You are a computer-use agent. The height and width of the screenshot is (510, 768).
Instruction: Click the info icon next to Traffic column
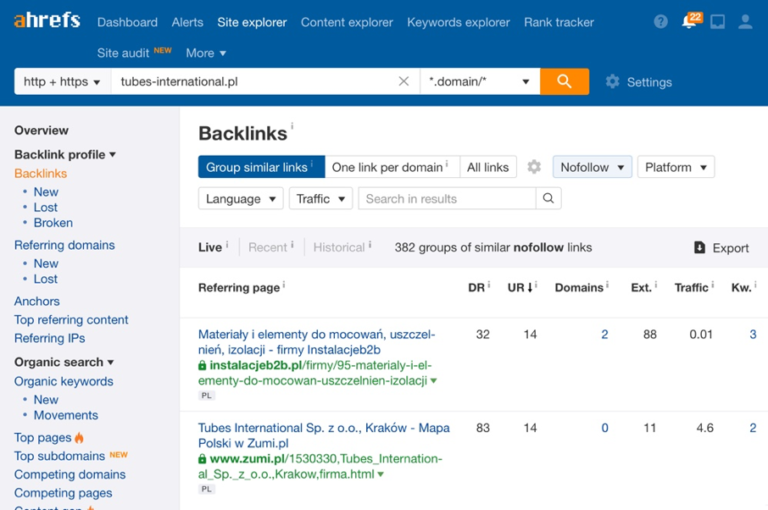pyautogui.click(x=713, y=285)
